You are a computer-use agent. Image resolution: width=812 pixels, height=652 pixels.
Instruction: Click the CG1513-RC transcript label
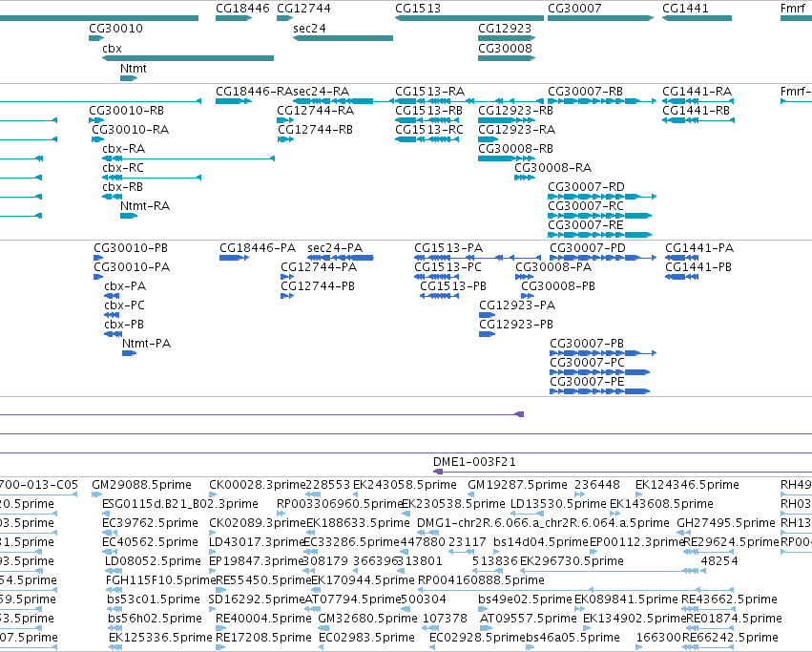tap(429, 130)
